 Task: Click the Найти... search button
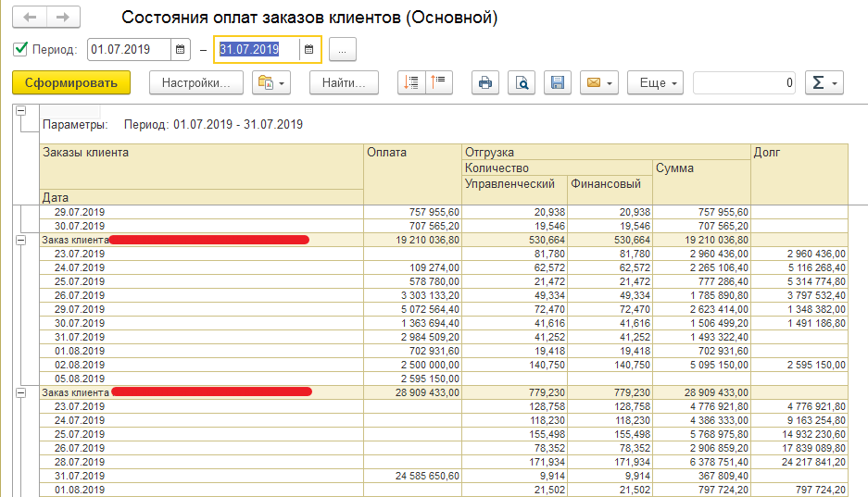tap(344, 82)
